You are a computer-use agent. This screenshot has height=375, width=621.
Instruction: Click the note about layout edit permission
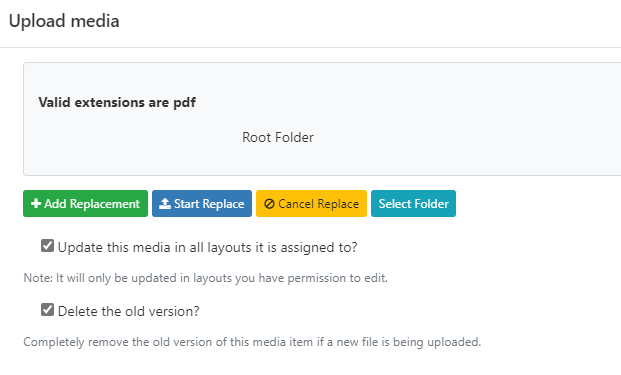(206, 278)
